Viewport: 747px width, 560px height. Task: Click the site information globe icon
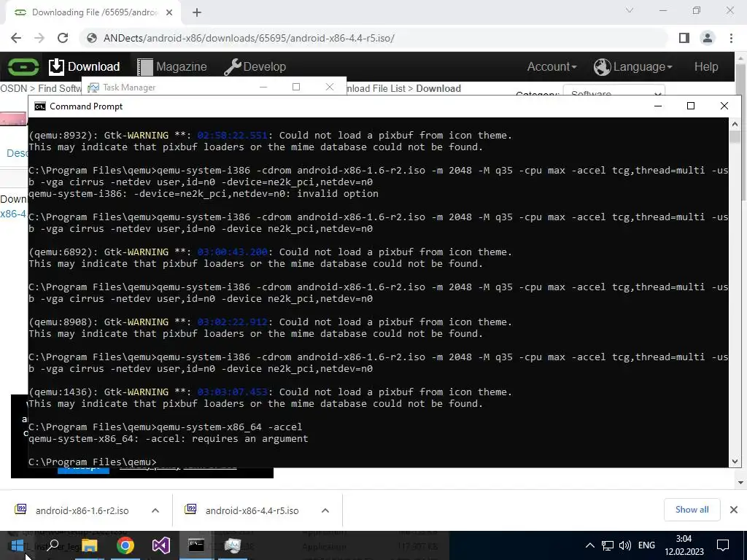[x=92, y=38]
